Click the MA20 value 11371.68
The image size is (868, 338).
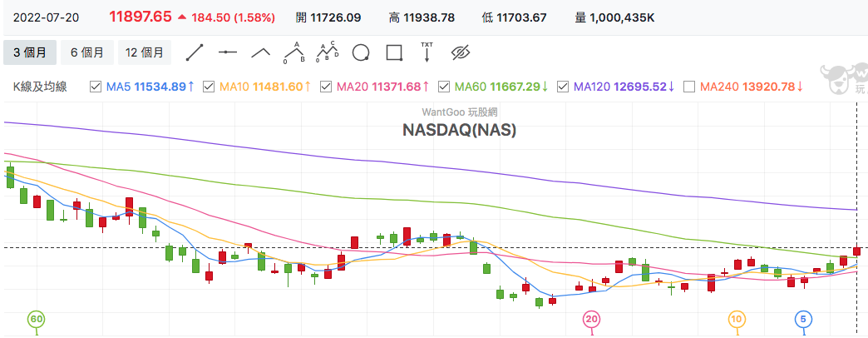397,87
